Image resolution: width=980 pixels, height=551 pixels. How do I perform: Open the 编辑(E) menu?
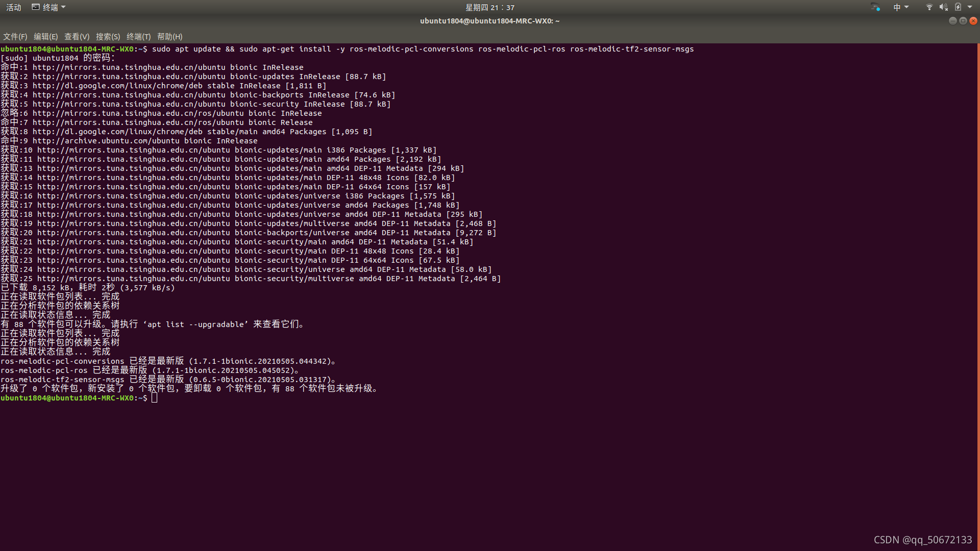coord(45,37)
